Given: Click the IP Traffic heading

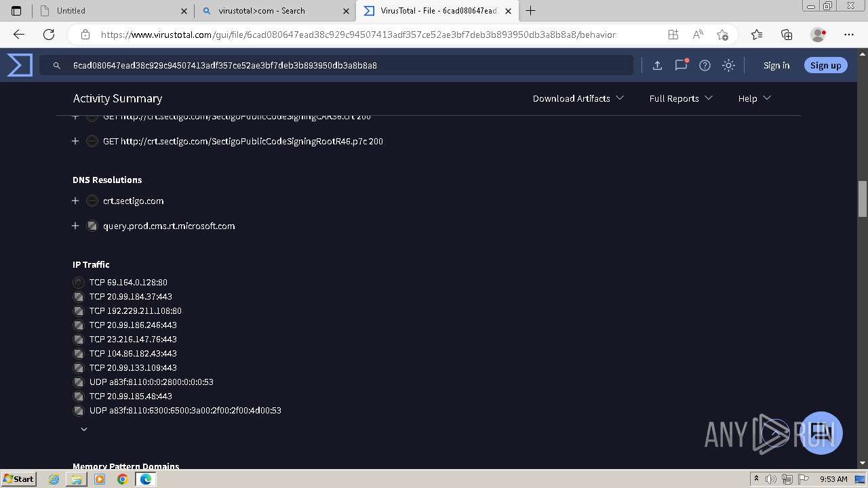Looking at the screenshot, I should (x=91, y=264).
